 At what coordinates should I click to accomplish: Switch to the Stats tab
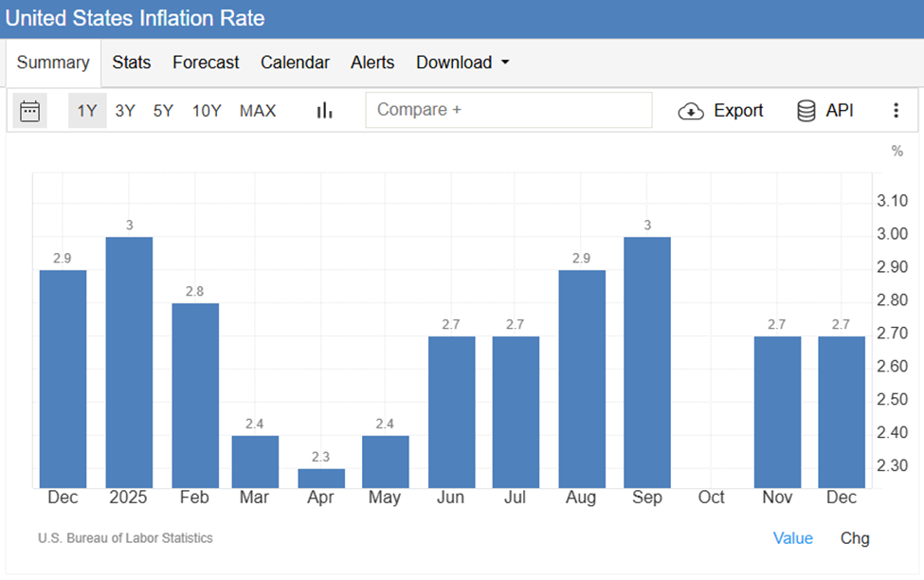click(132, 63)
